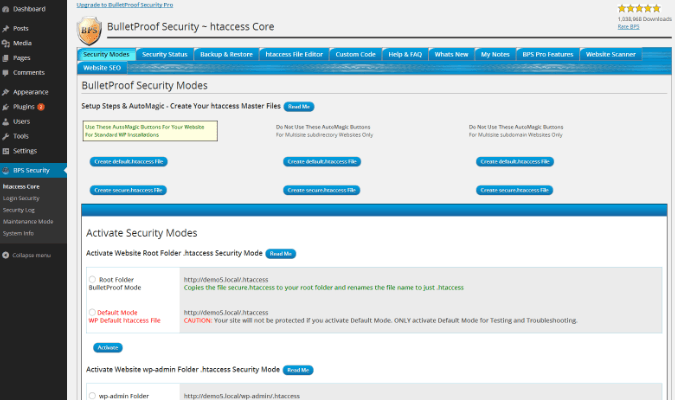Open the Whats New tab

[451, 54]
